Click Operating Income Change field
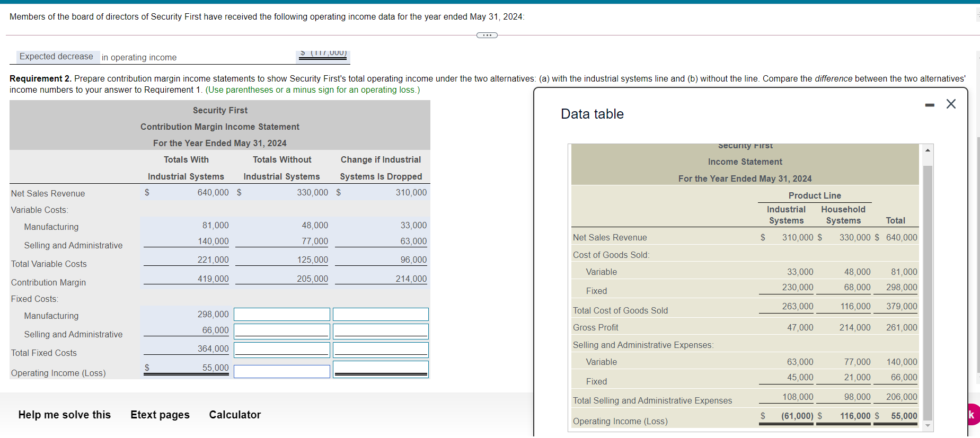 pos(381,369)
